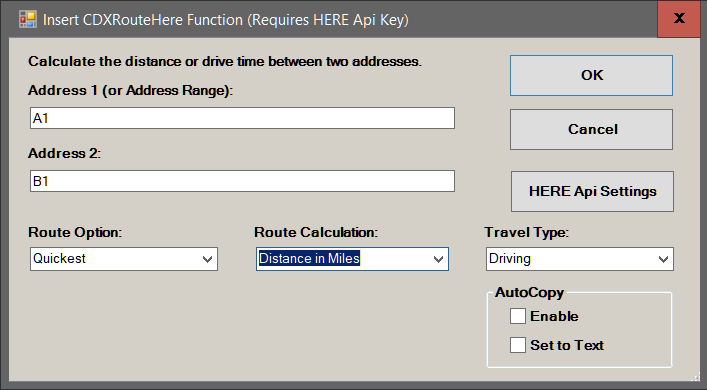
Task: Click the Cancel button
Action: click(592, 129)
